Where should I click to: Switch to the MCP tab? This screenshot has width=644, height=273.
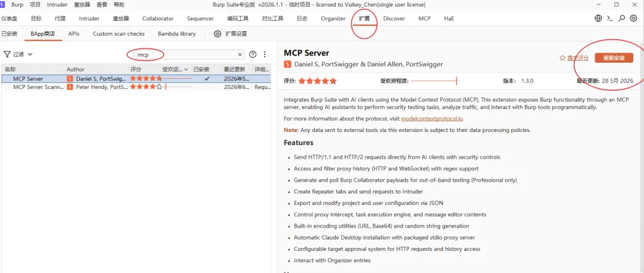pos(425,19)
